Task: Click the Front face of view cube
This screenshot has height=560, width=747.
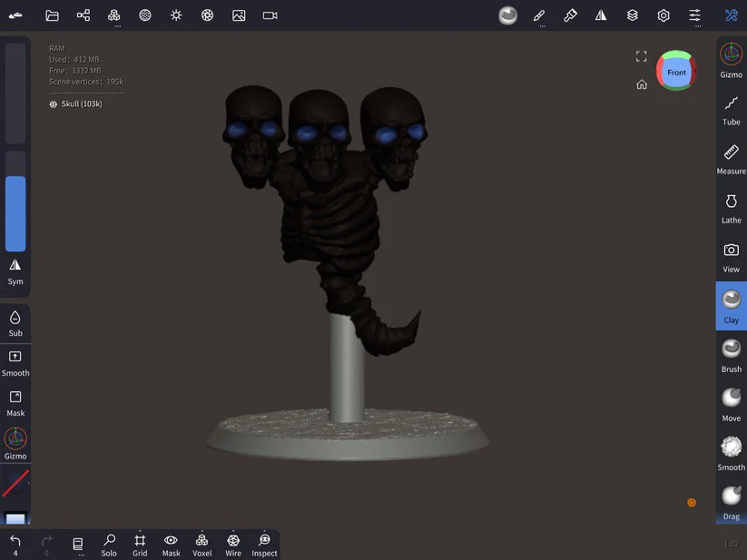Action: tap(676, 73)
